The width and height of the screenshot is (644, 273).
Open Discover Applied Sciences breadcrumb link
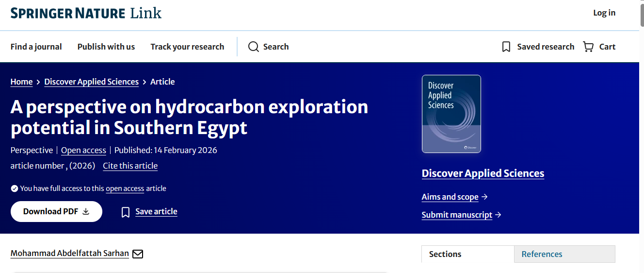pos(92,82)
